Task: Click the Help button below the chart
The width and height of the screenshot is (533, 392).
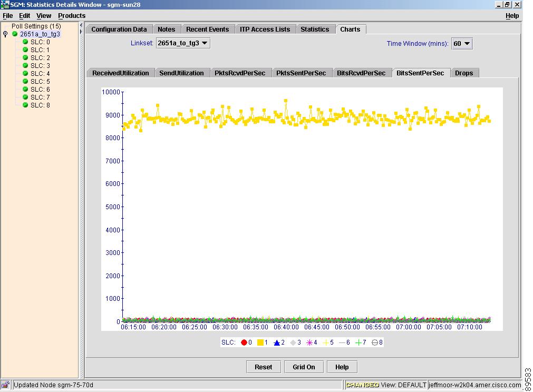Action: [x=342, y=367]
